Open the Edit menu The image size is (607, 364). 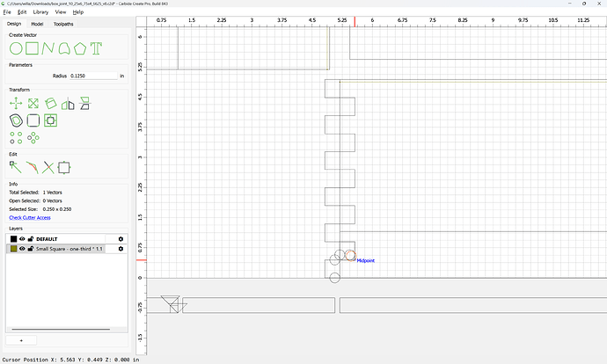pos(22,12)
